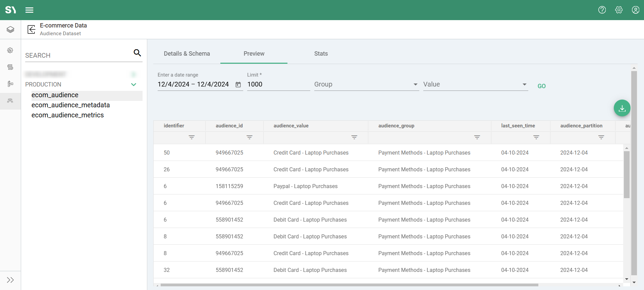
Task: Open the layers icon in left sidebar
Action: (10, 30)
